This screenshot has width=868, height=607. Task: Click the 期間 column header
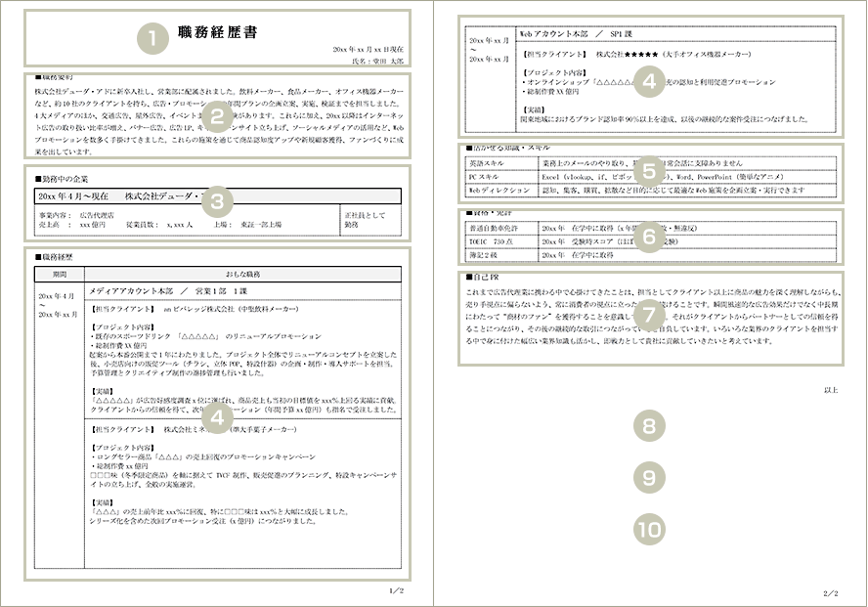point(60,275)
